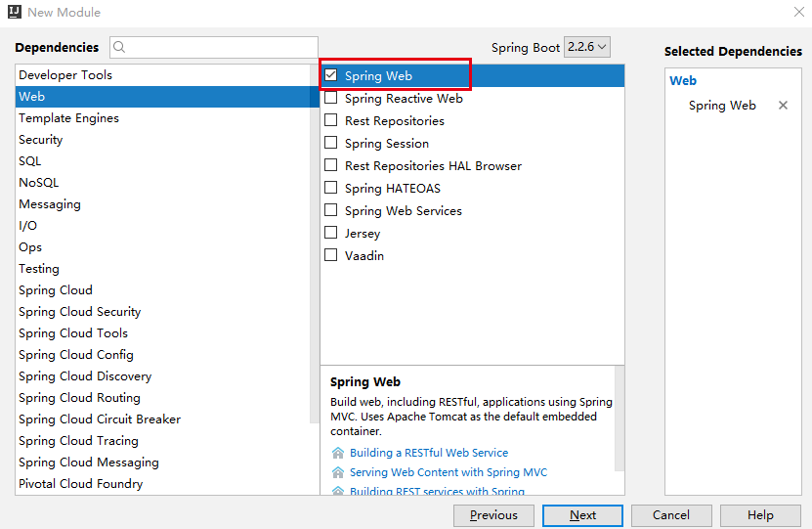Click the IntelliJ IDEA icon in title bar

click(15, 12)
